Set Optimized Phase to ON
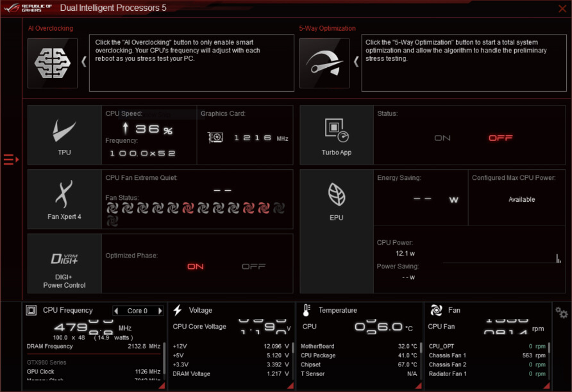572x392 pixels. tap(196, 266)
